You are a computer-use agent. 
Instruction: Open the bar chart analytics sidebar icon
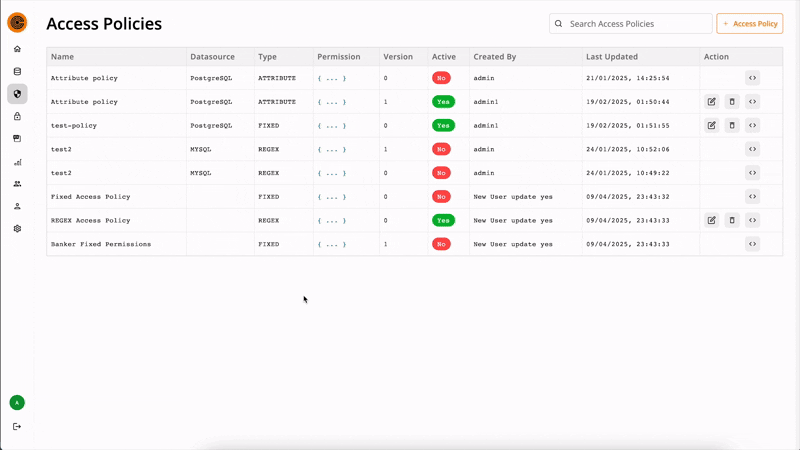tap(17, 162)
